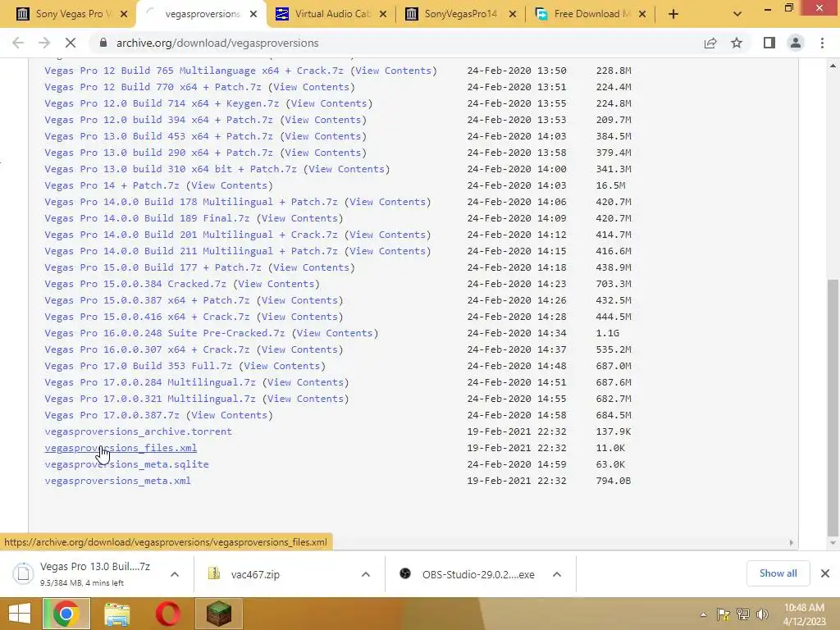Expand options for vac467.zip download

click(x=366, y=574)
